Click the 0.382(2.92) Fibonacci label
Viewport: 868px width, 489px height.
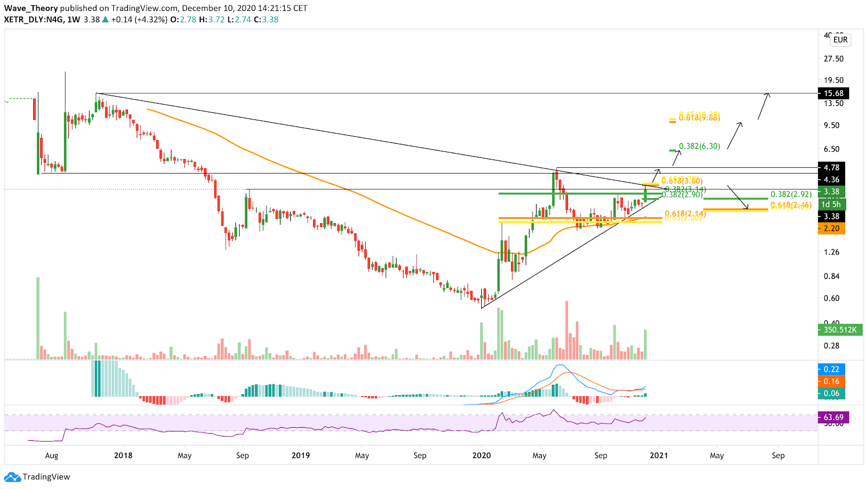(791, 194)
